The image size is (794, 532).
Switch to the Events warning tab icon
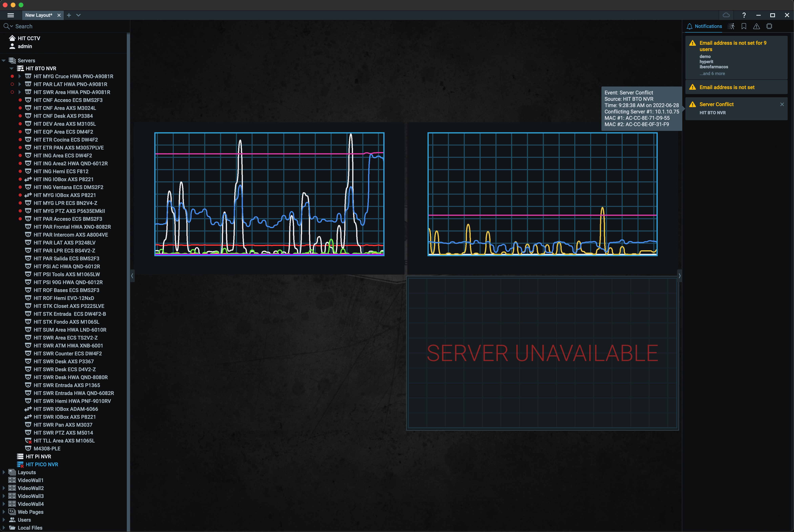point(756,27)
